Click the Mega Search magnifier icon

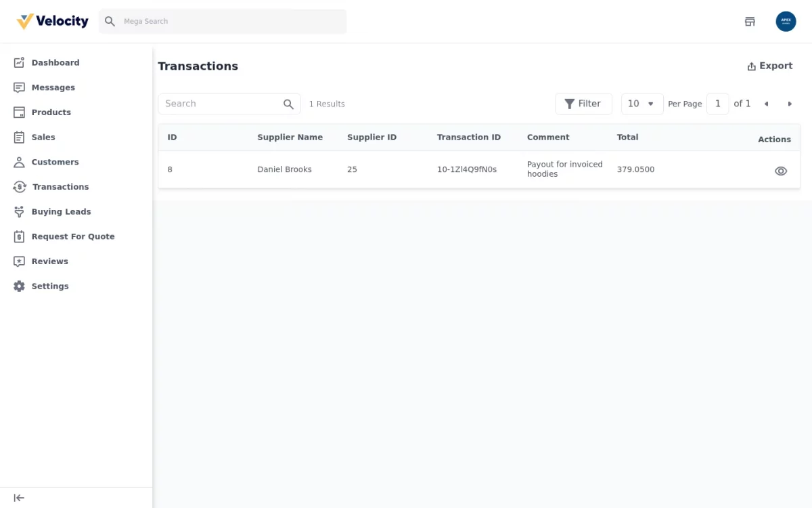click(x=110, y=22)
